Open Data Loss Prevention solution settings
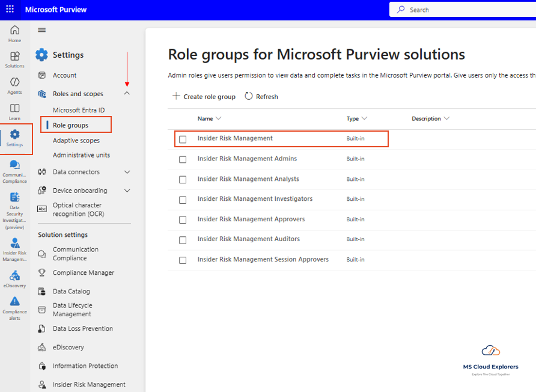Image resolution: width=536 pixels, height=392 pixels. click(83, 329)
